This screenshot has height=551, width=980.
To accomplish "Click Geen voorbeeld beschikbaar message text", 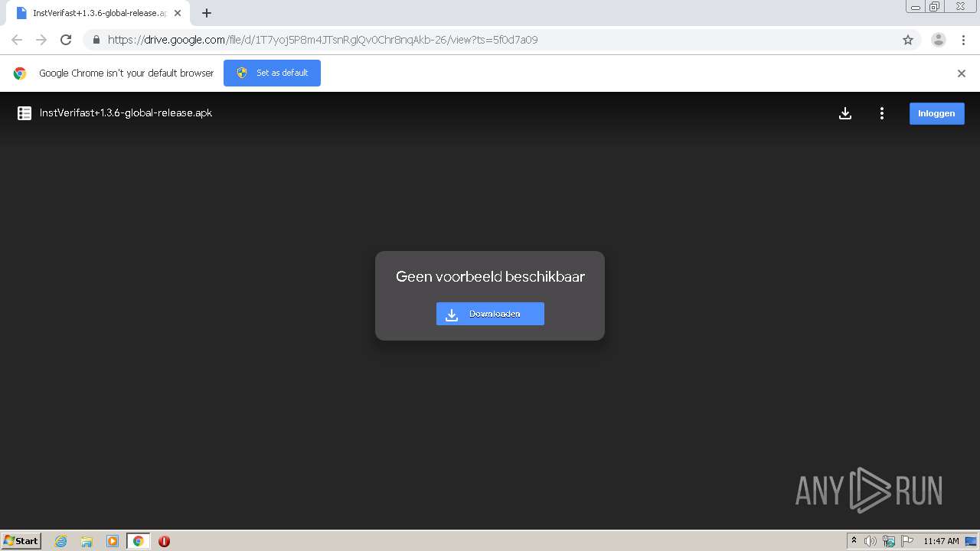I will click(x=490, y=276).
